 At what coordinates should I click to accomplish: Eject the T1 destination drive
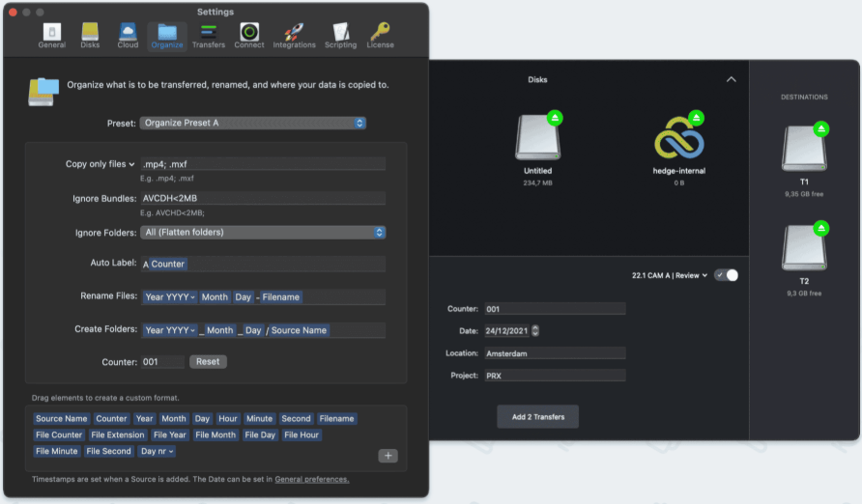tap(821, 129)
